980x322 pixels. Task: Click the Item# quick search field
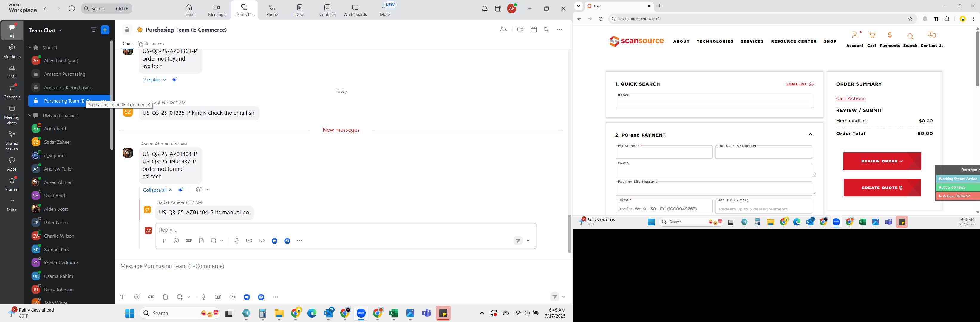coord(714,101)
